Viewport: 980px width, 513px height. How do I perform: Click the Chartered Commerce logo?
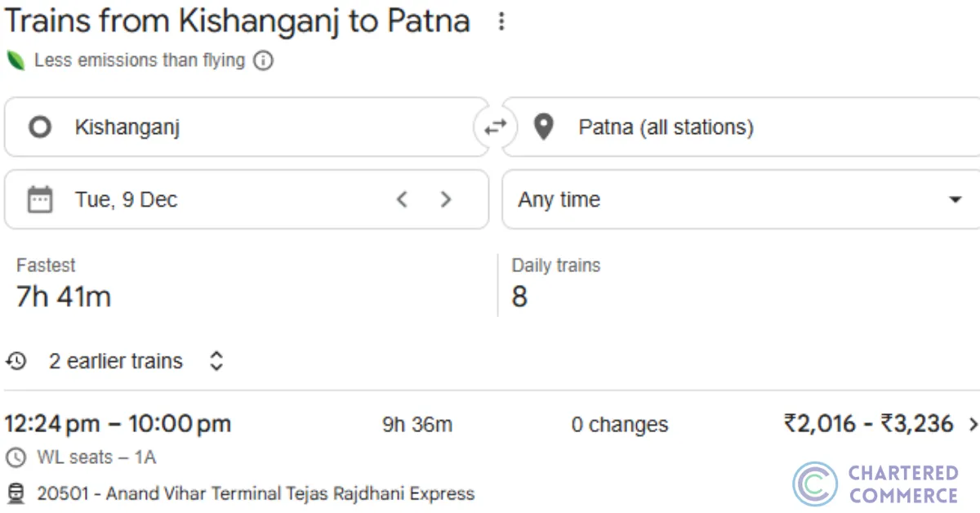coord(875,484)
